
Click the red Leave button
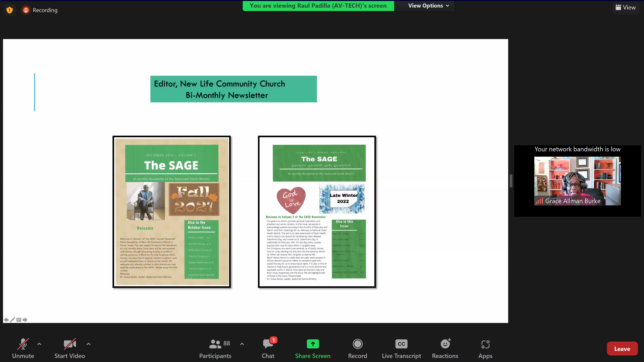[x=622, y=349]
